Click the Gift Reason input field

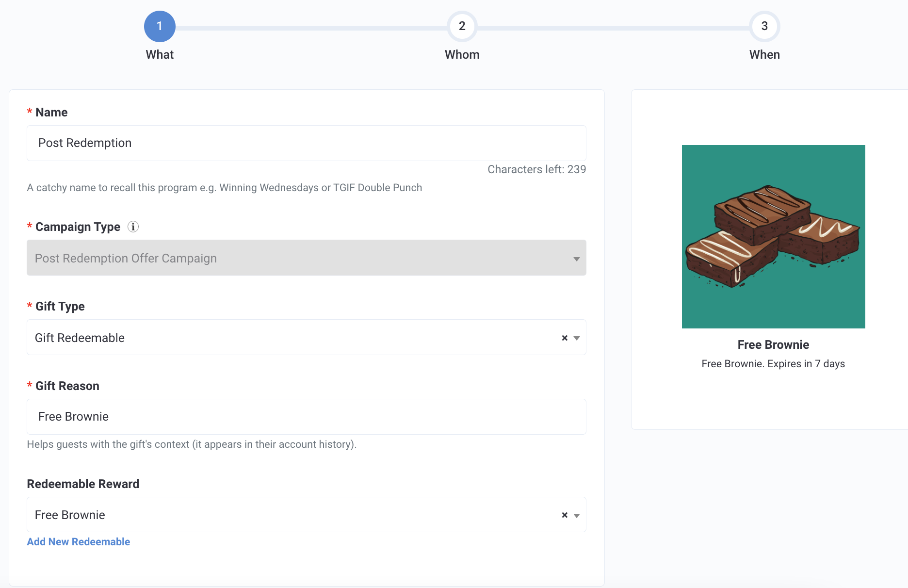click(x=307, y=417)
